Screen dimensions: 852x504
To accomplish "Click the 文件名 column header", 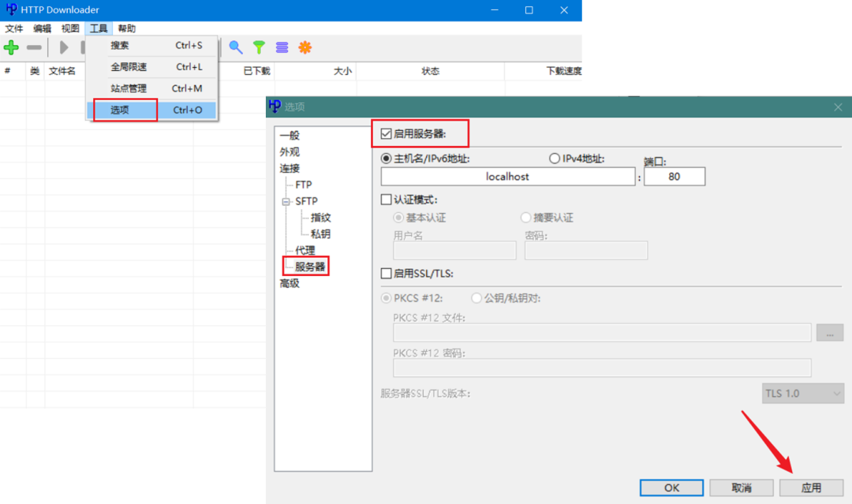I will [x=64, y=71].
